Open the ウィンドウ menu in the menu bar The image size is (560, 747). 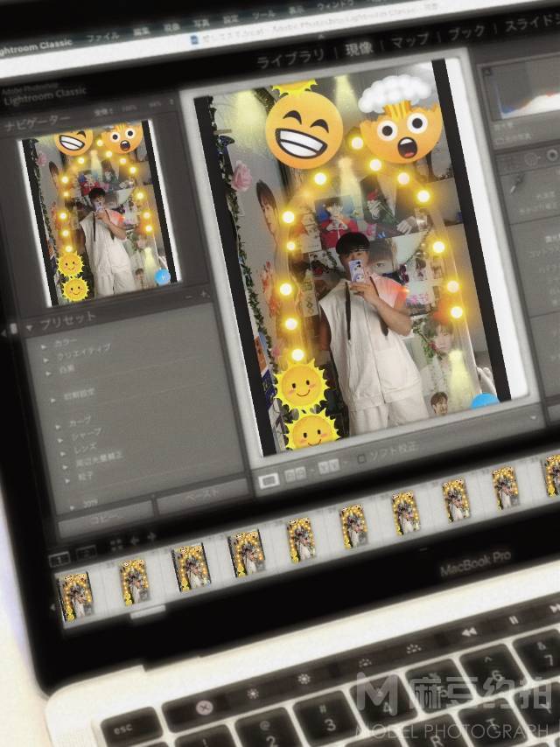pos(335,6)
